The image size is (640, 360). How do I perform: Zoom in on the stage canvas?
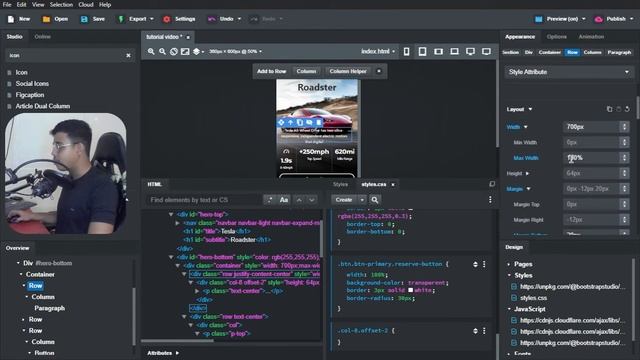point(151,51)
